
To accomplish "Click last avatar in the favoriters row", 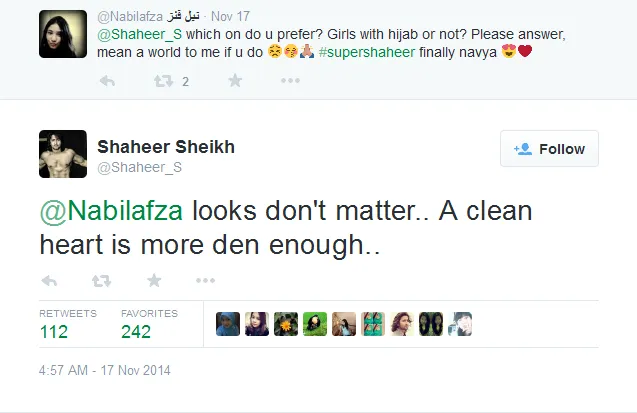I will [x=460, y=324].
